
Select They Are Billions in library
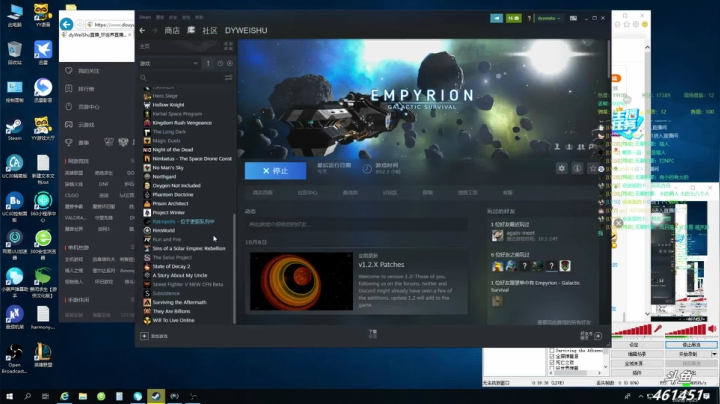click(171, 311)
